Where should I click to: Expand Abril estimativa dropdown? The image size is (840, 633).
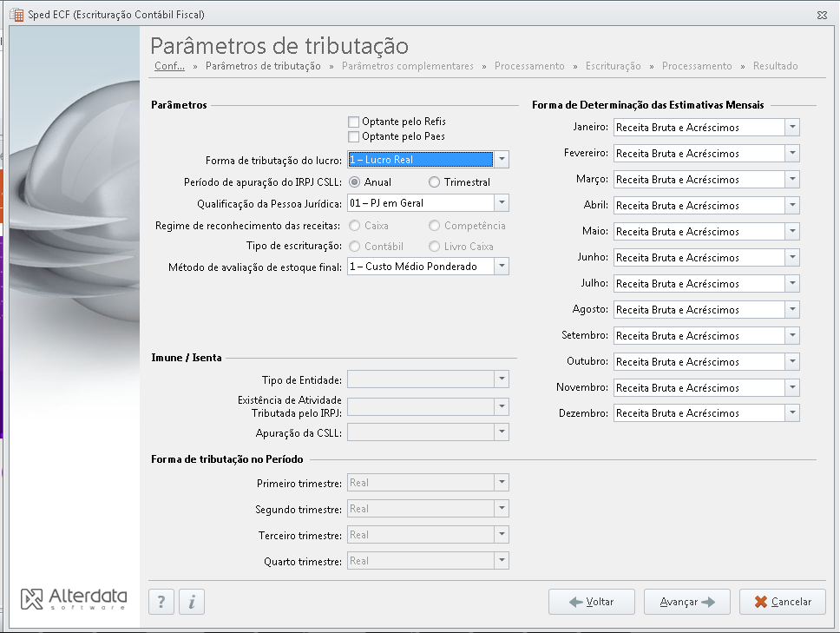click(x=792, y=205)
